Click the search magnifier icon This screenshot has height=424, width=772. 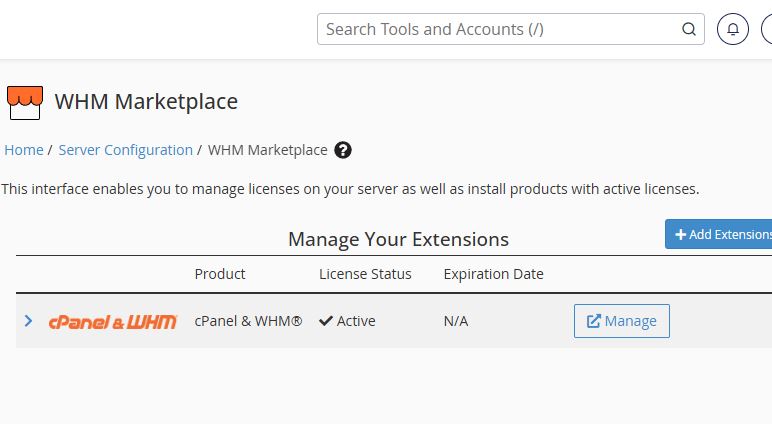point(689,29)
